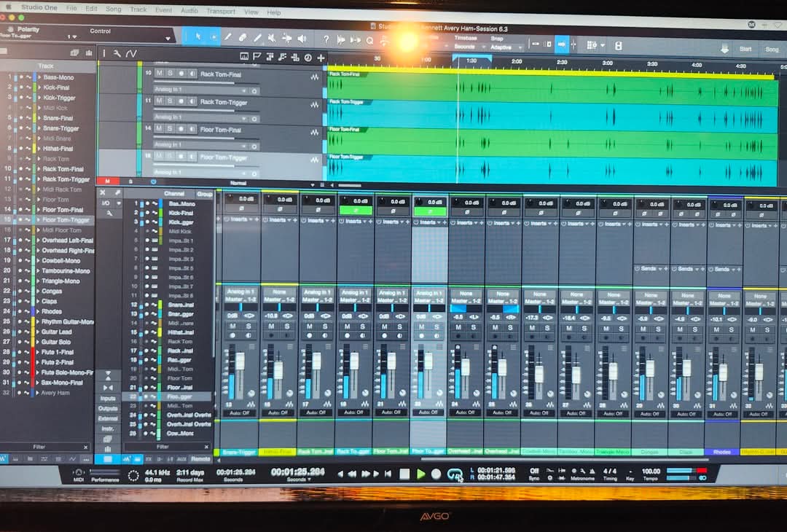Image resolution: width=787 pixels, height=532 pixels.
Task: Open the Song menu
Action: click(114, 9)
